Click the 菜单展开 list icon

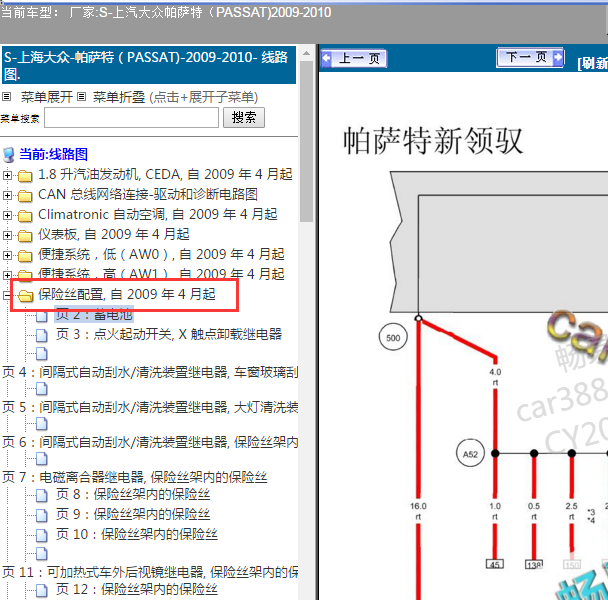click(x=7, y=96)
